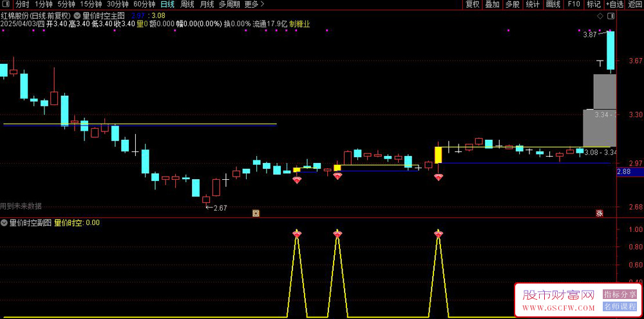Image resolution: width=644 pixels, height=319 pixels.
Task: Click the stock title 红棉股份(日线.前复权)
Action: [35, 16]
